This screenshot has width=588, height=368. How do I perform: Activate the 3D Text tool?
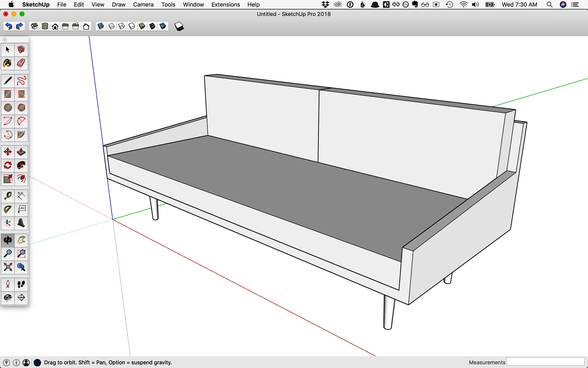click(x=21, y=223)
